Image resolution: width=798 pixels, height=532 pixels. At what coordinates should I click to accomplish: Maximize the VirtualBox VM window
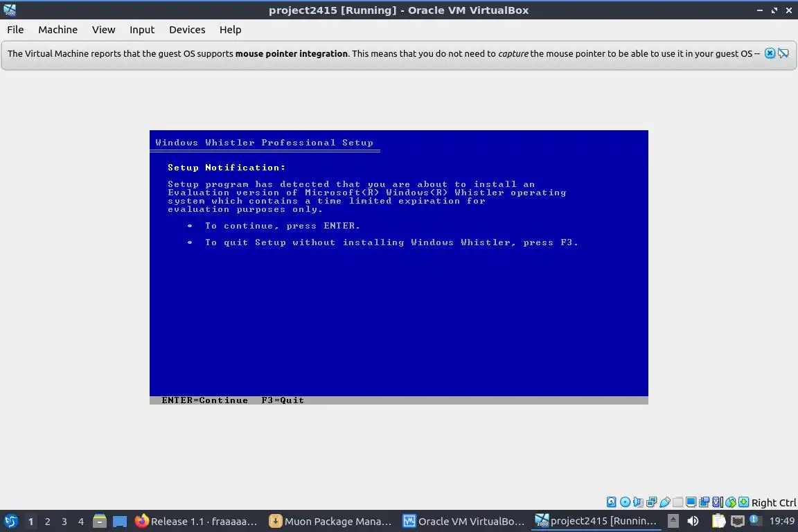pyautogui.click(x=774, y=10)
